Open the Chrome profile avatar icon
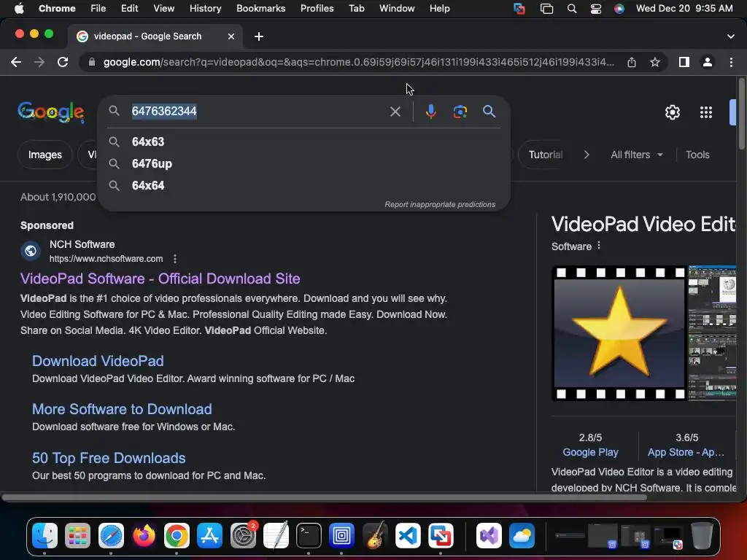 [x=708, y=63]
